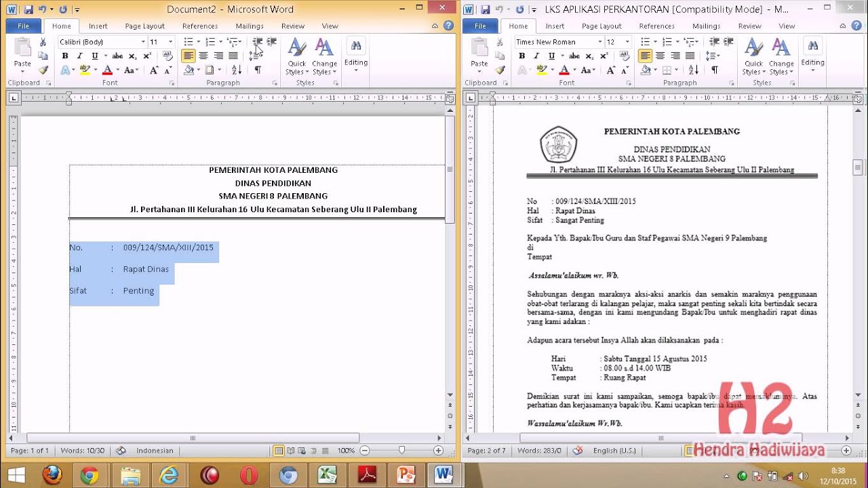The height and width of the screenshot is (488, 868).
Task: Open font size 11 dropdown in Document2
Action: (x=170, y=42)
